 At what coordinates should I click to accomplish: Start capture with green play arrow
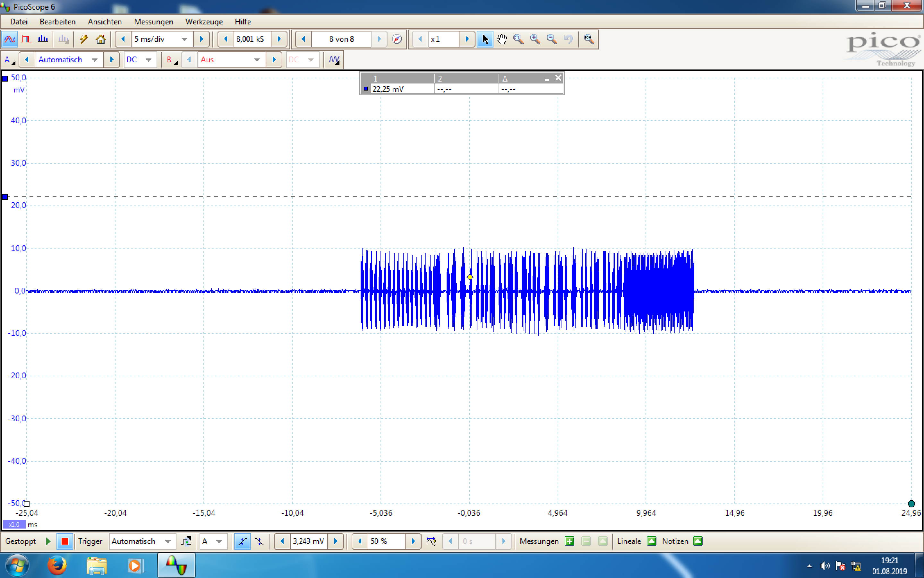(48, 541)
